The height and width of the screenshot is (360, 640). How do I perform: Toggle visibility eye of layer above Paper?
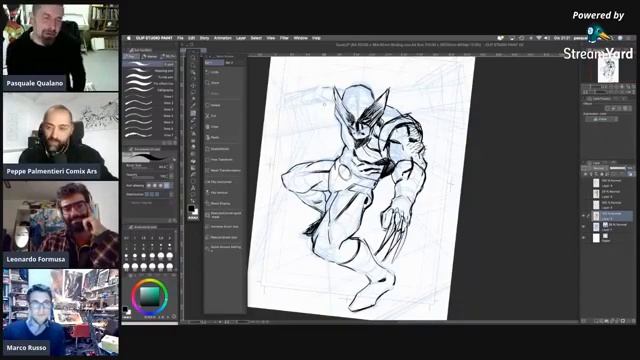pyautogui.click(x=584, y=227)
